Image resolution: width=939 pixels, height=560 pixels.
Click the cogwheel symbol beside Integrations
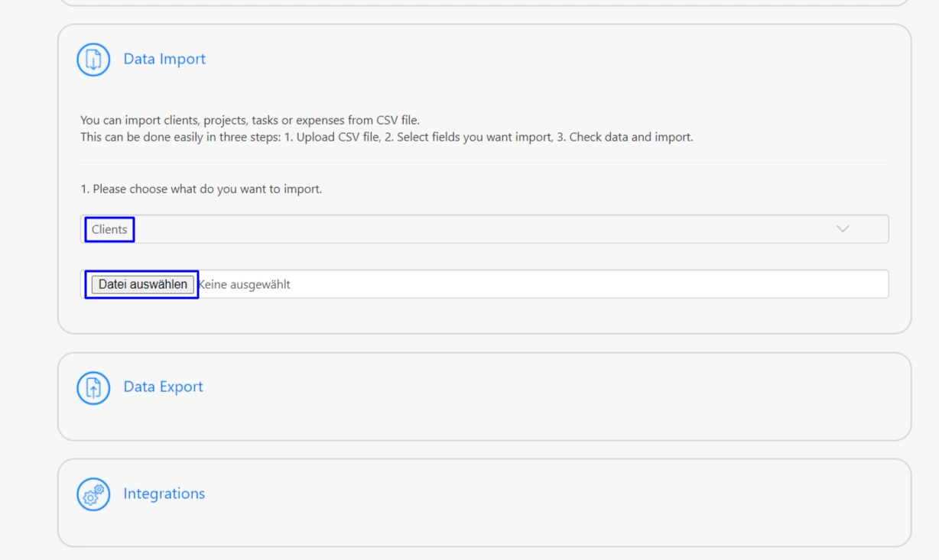93,494
